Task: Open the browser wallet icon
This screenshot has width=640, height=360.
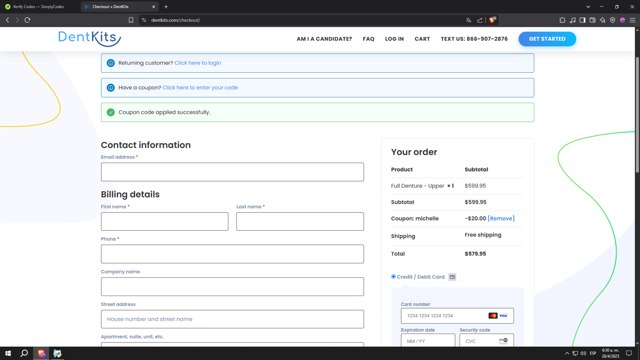Action: (593, 20)
